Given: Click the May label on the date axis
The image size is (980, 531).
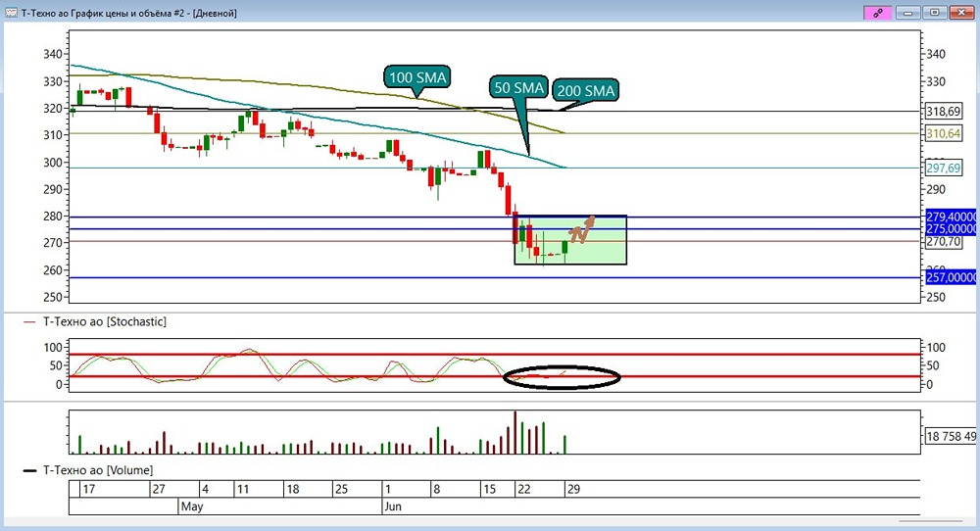Looking at the screenshot, I should [192, 507].
